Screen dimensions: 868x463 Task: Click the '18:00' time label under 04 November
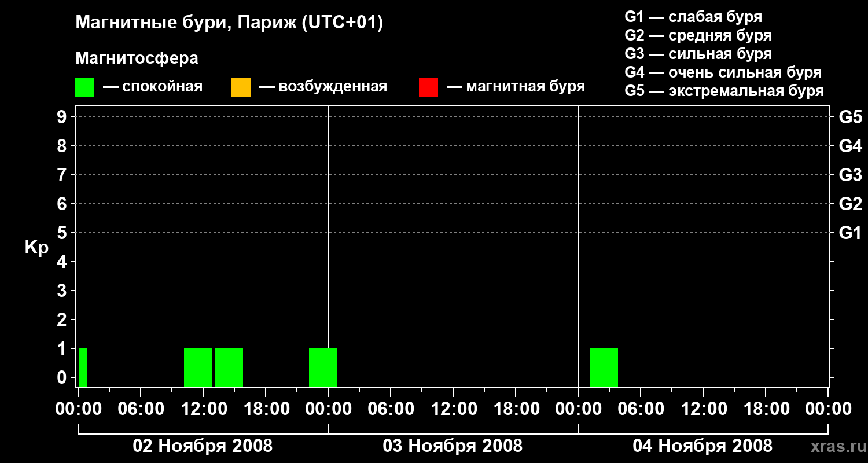coord(766,409)
